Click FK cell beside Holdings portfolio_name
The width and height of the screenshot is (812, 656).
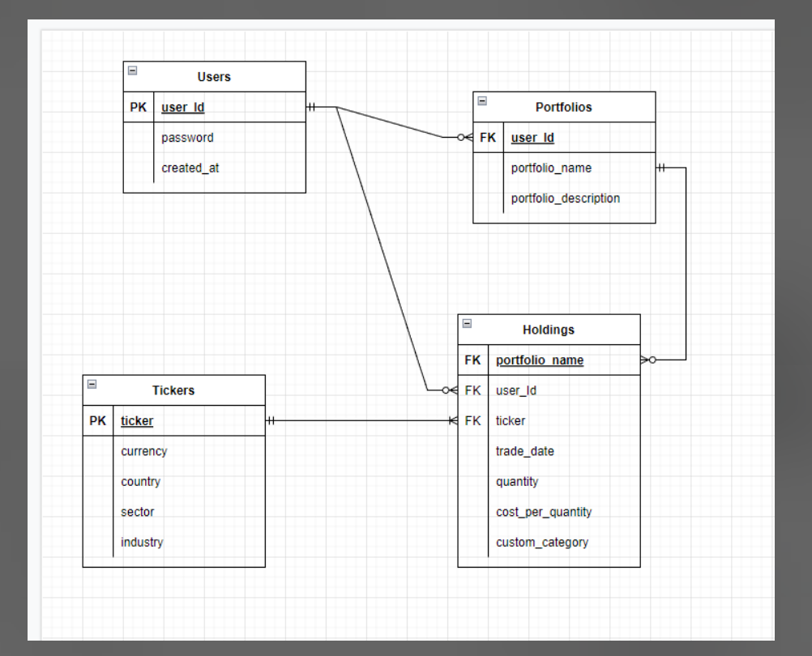point(472,360)
